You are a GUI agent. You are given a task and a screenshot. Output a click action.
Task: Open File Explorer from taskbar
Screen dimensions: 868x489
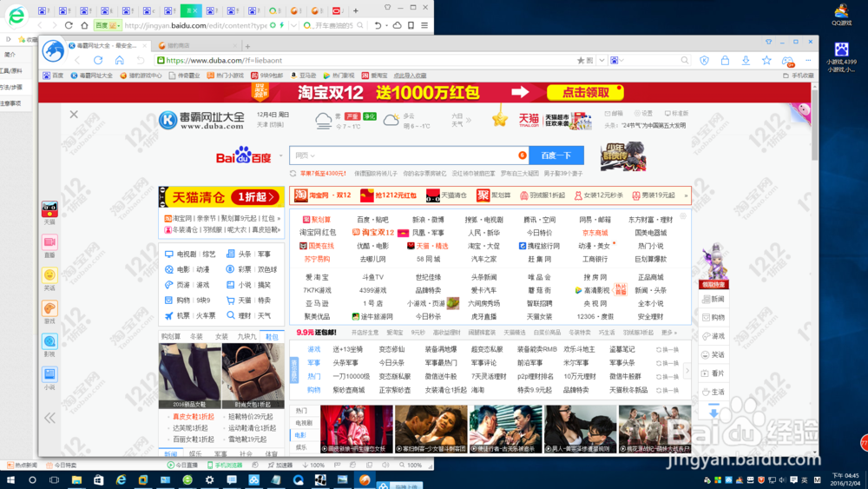pos(76,480)
